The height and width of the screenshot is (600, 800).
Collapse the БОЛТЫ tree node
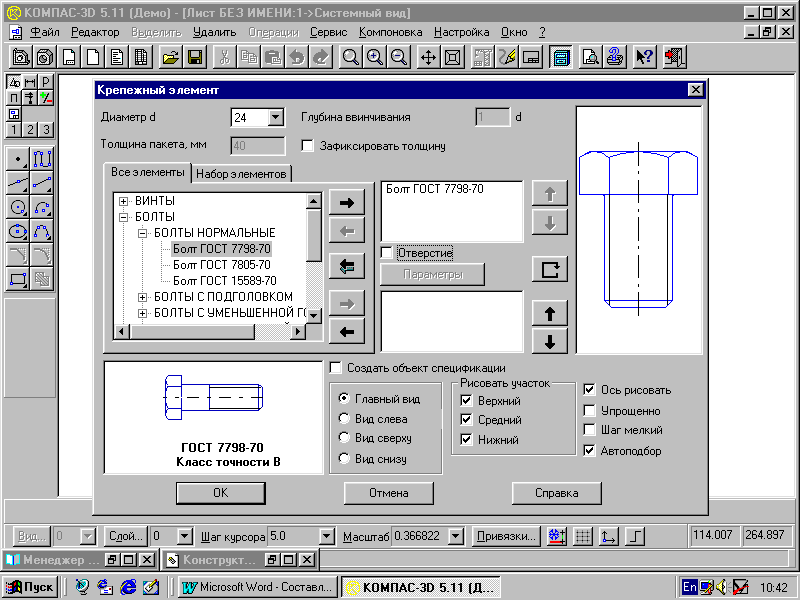(x=123, y=217)
